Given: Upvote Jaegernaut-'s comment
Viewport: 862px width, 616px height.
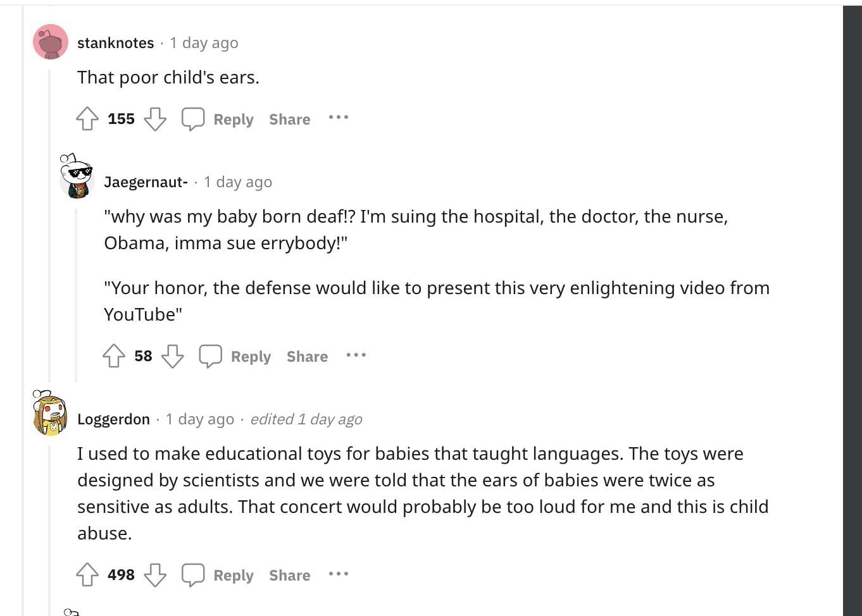Looking at the screenshot, I should 114,356.
